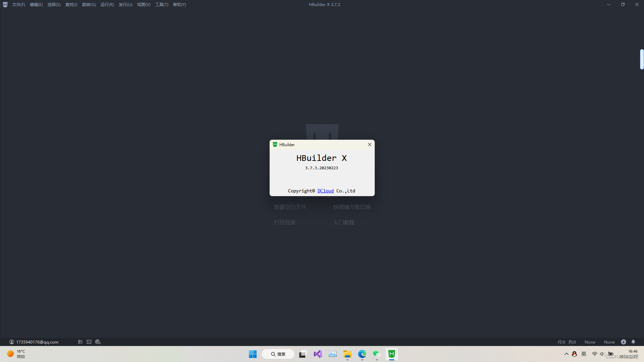Open Wi-Fi network tray icon
The width and height of the screenshot is (644, 362).
click(x=594, y=354)
